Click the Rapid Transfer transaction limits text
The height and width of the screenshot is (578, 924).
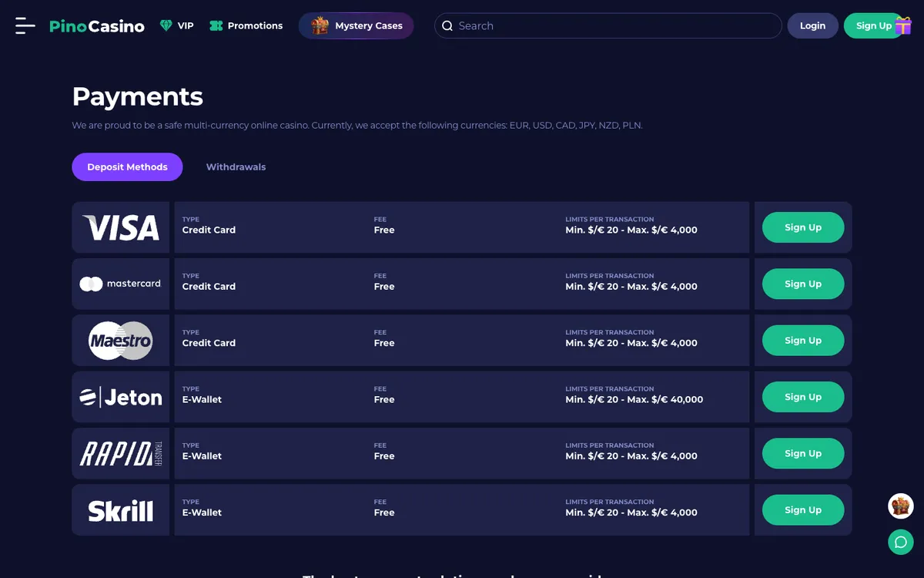click(631, 456)
